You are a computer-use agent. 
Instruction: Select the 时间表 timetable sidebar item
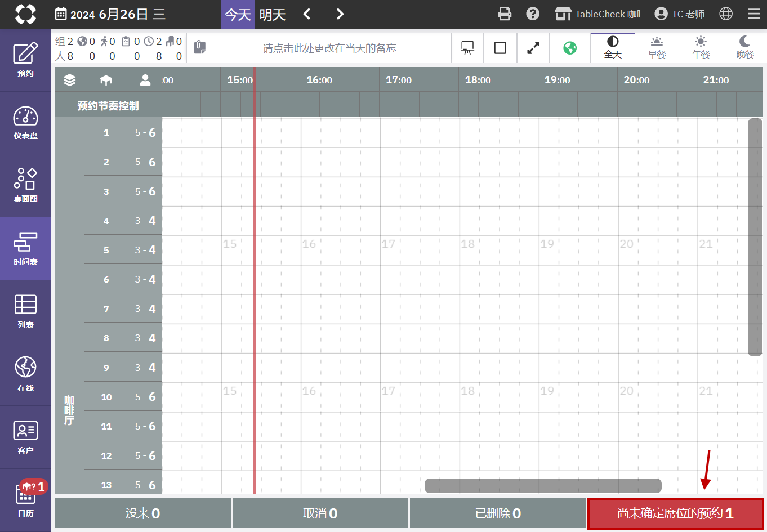(25, 249)
